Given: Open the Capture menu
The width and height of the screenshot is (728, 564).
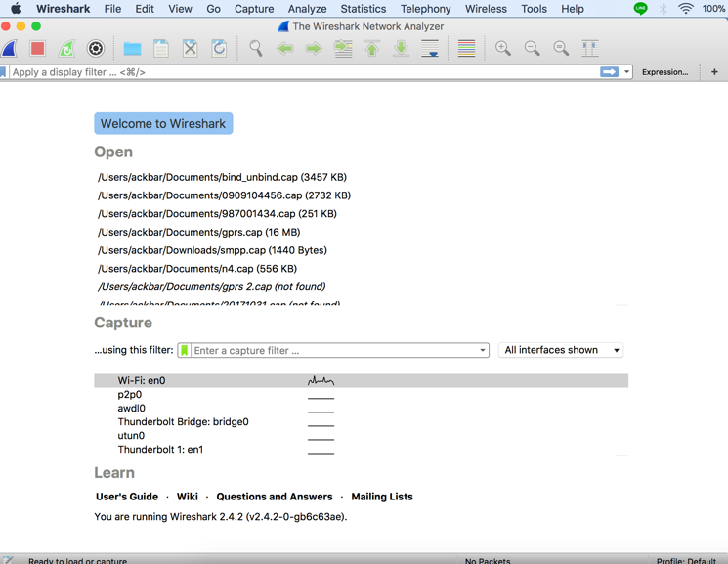Looking at the screenshot, I should pos(254,9).
